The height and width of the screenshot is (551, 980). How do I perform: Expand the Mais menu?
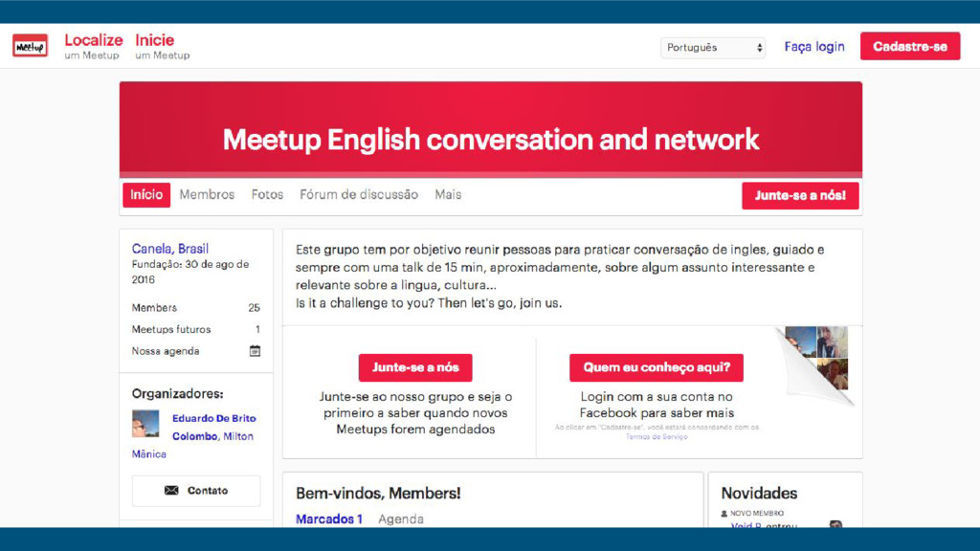tap(448, 195)
